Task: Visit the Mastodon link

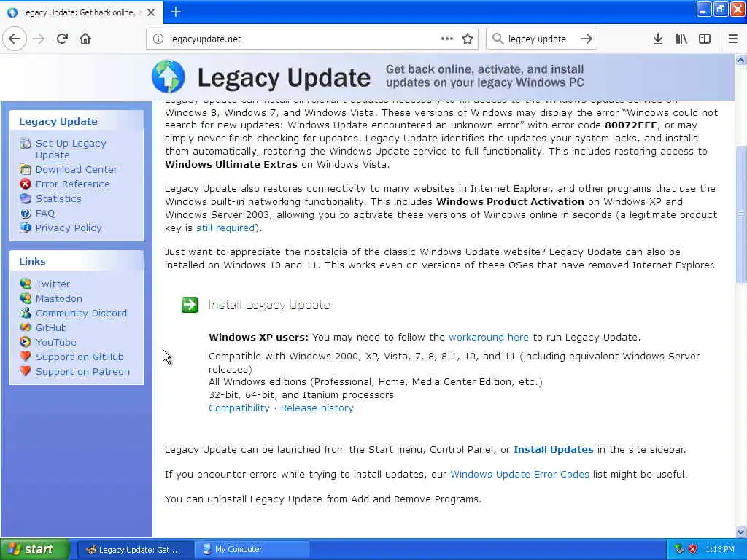Action: click(x=58, y=298)
